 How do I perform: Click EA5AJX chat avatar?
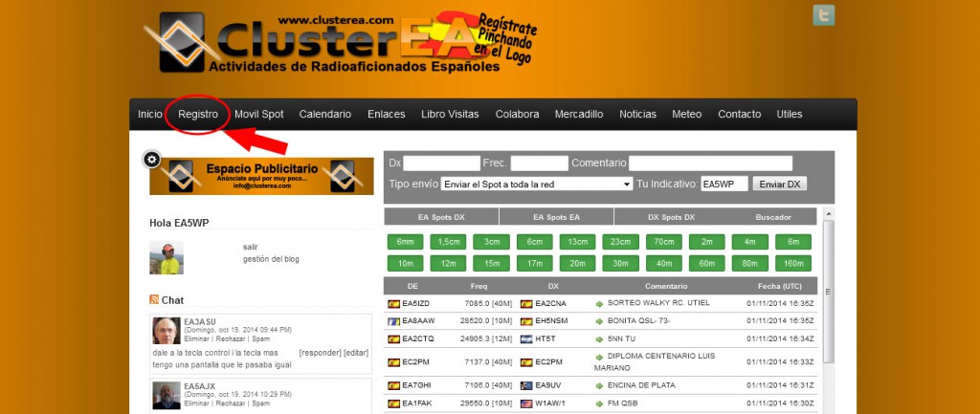point(167,395)
